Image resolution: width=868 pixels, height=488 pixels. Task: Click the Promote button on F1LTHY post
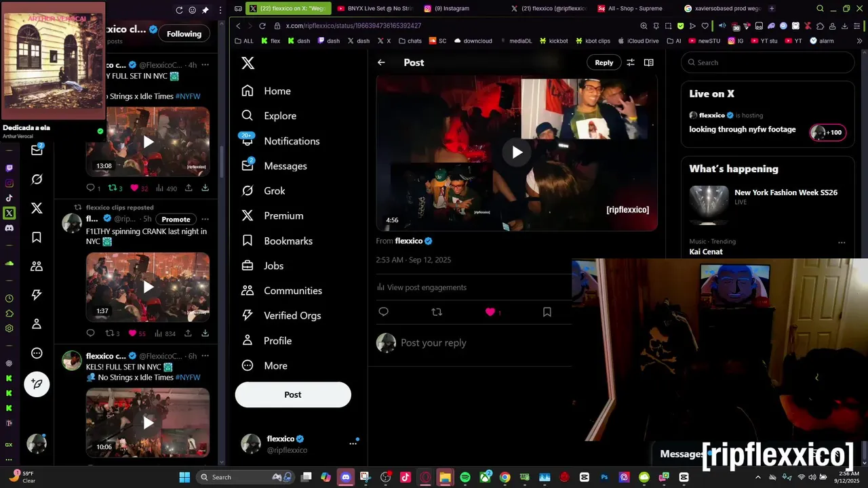[176, 219]
